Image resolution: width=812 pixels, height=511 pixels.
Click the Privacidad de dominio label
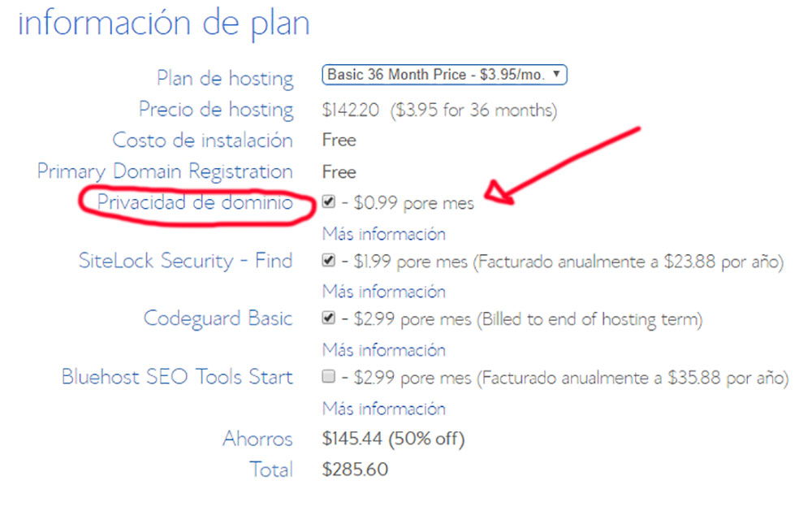click(x=195, y=202)
